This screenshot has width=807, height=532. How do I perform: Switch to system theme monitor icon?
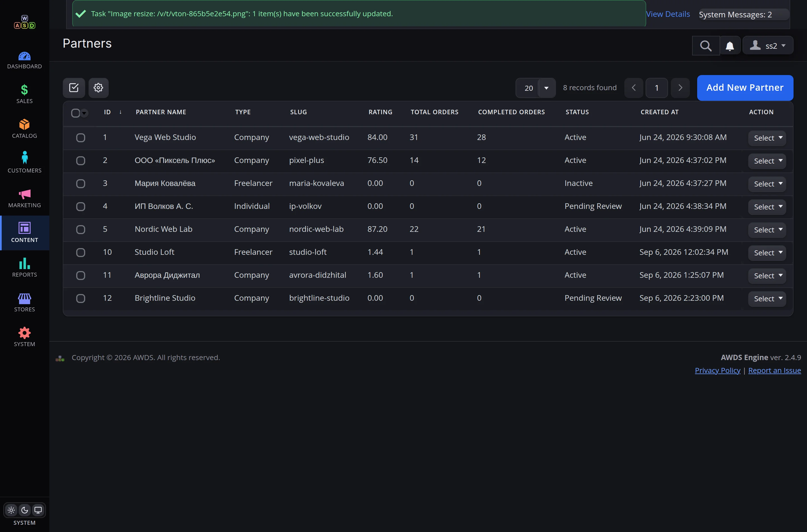(38, 510)
